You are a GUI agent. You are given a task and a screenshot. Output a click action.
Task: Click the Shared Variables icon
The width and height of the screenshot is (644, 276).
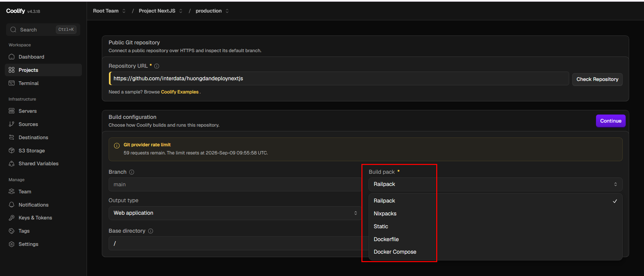[12, 164]
